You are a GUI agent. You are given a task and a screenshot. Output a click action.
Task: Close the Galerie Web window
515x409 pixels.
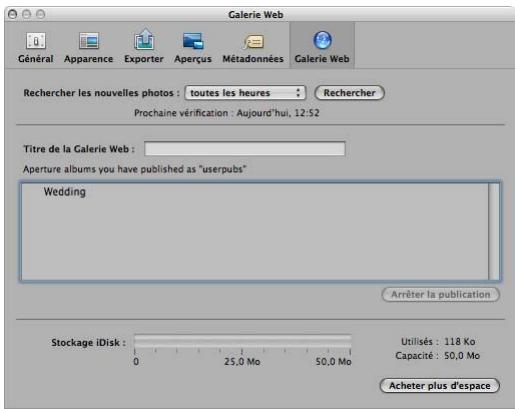coord(12,14)
